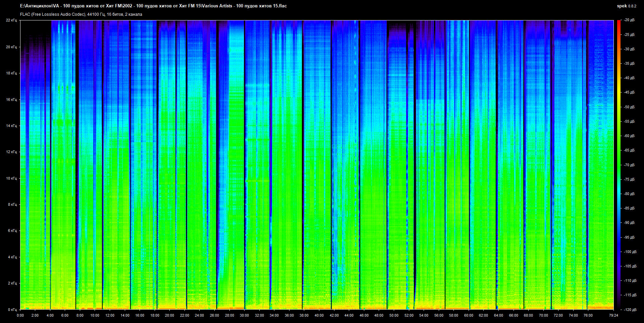Select the -70 дБ level scale label

click(x=629, y=165)
